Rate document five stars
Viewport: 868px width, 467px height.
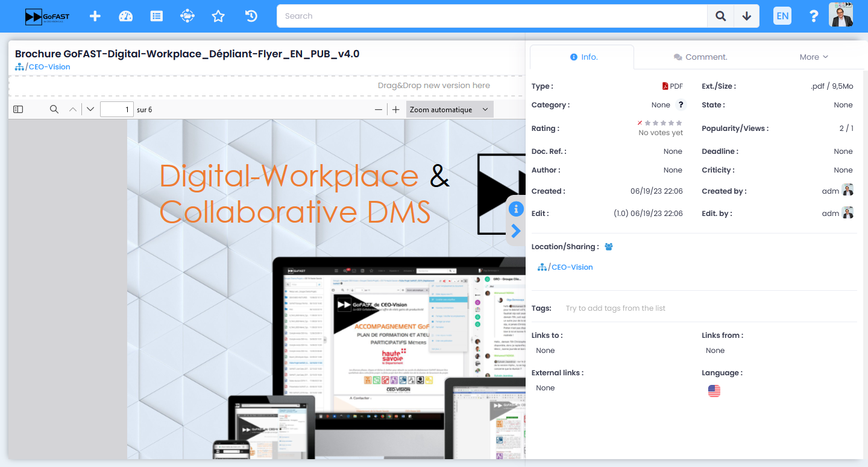point(679,123)
